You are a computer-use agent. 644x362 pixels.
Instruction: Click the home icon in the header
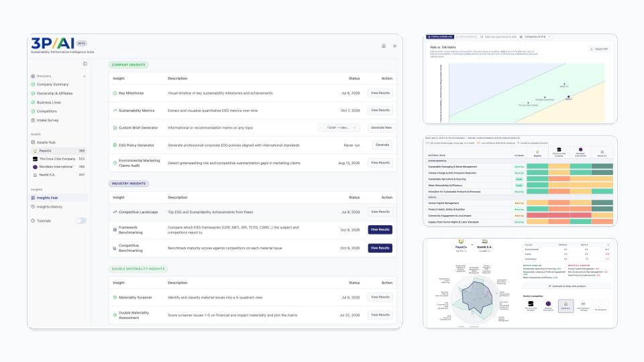[384, 46]
